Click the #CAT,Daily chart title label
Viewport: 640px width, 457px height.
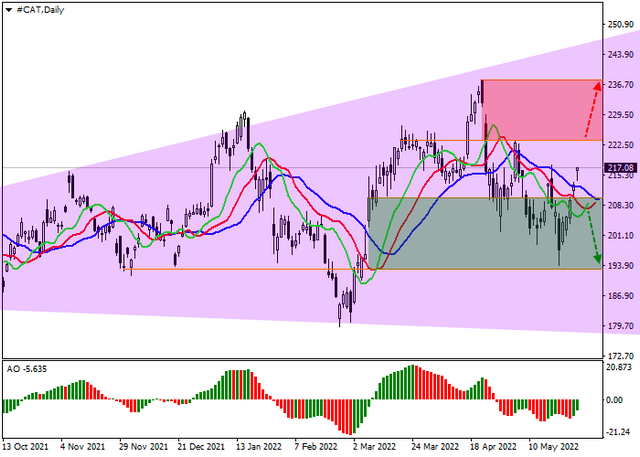(40, 10)
